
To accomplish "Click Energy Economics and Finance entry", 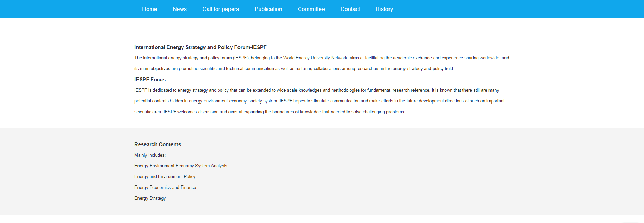I will pos(165,188).
